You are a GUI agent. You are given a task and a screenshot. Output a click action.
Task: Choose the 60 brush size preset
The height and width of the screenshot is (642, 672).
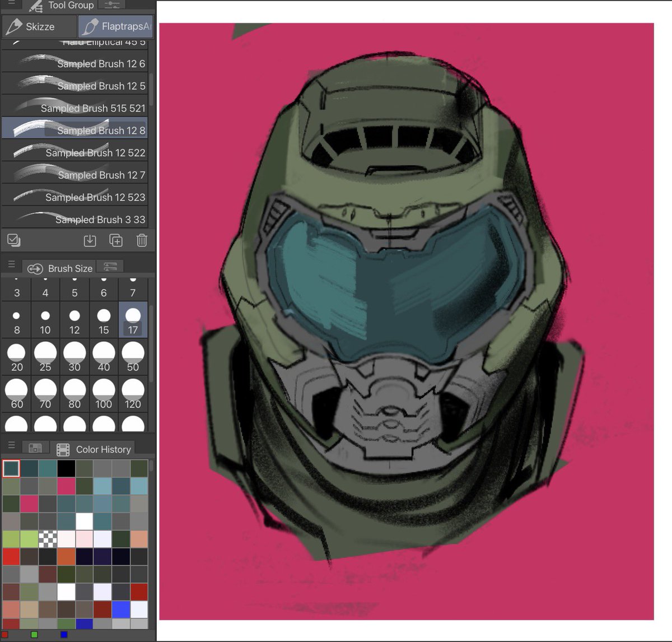pos(17,394)
